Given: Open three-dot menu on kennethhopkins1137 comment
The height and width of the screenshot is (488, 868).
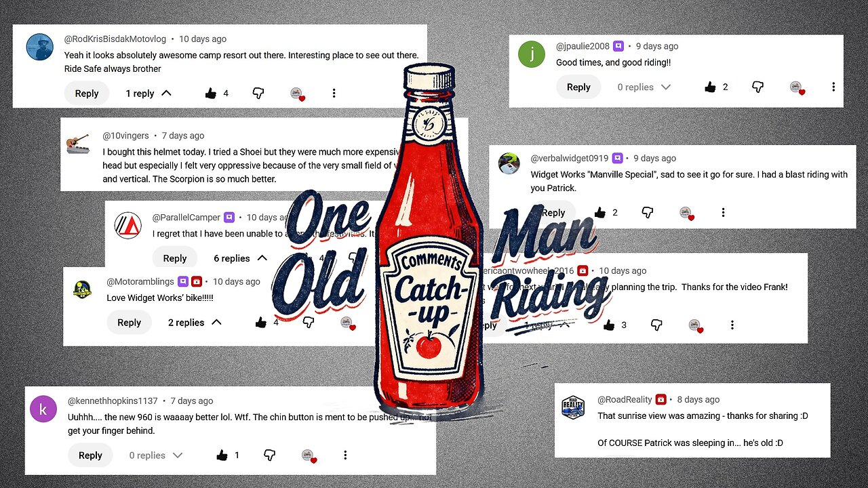Looking at the screenshot, I should point(345,455).
